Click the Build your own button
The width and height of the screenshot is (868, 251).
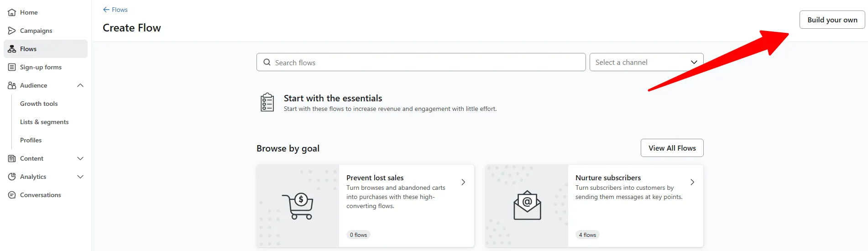(832, 20)
